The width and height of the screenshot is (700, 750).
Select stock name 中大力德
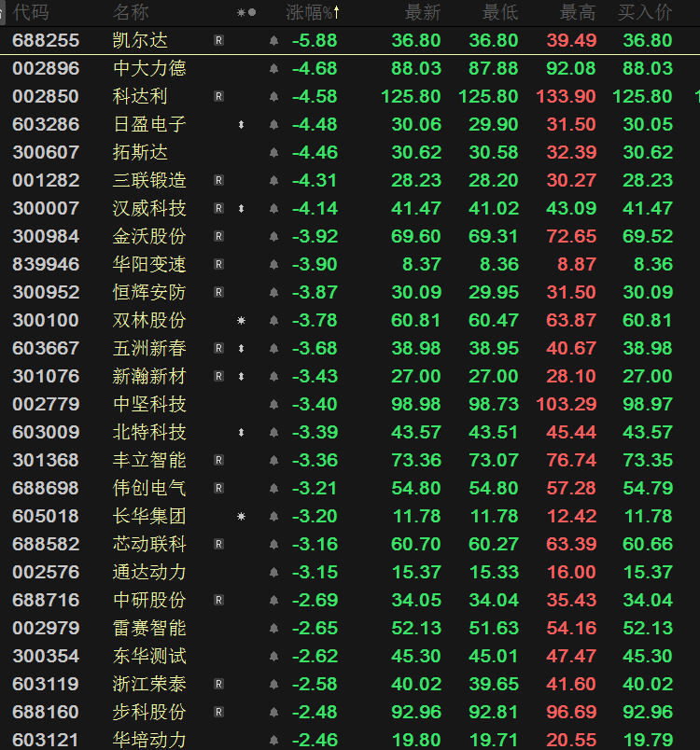click(x=149, y=68)
